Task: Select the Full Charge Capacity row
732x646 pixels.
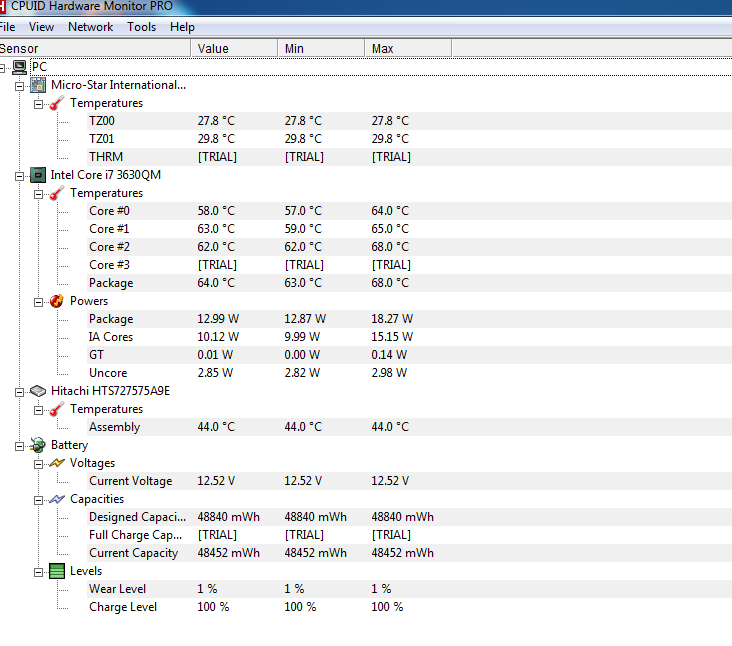Action: (409, 535)
